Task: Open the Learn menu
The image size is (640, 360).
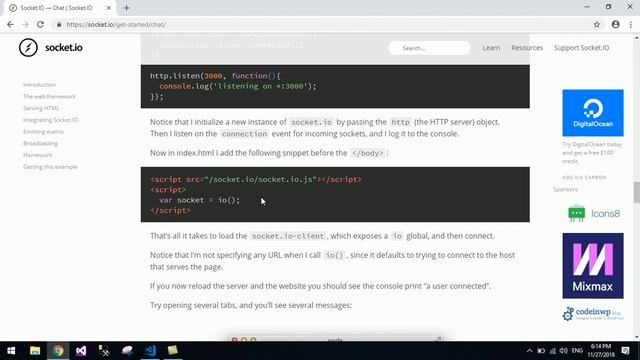Action: [491, 48]
